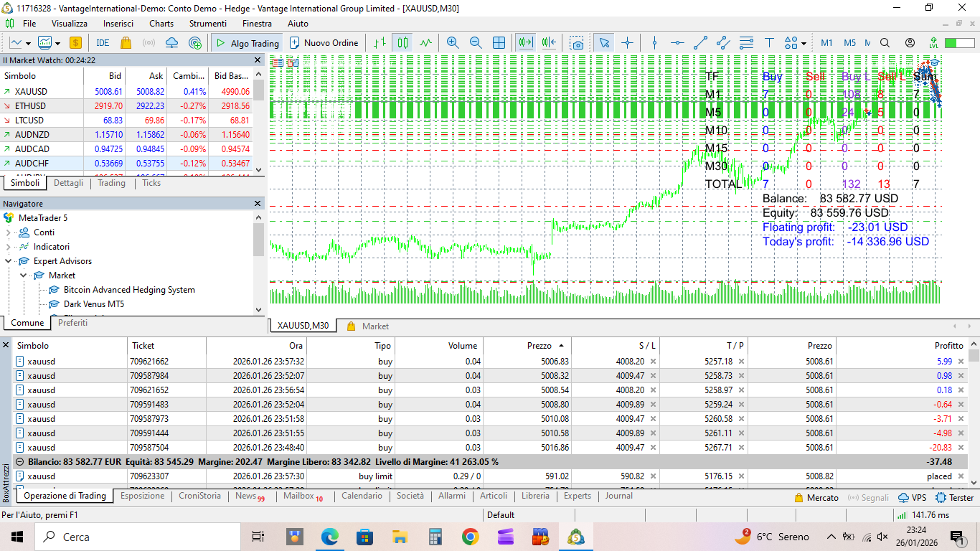Click the tile windows grid icon
The width and height of the screenshot is (980, 551).
[x=499, y=43]
